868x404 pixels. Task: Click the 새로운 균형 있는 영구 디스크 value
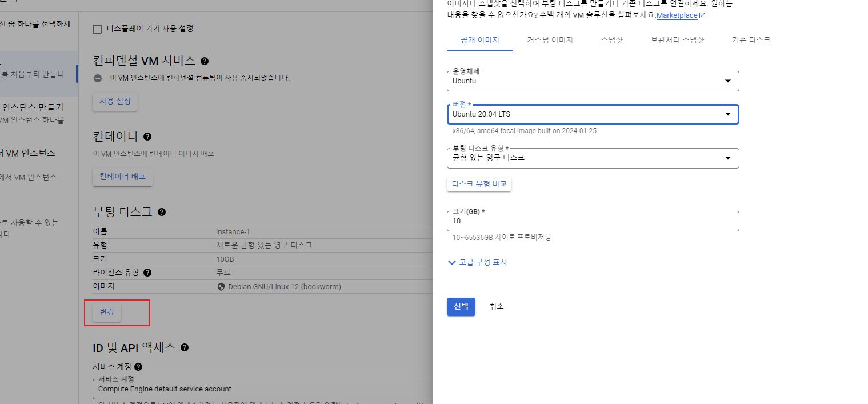pos(264,245)
